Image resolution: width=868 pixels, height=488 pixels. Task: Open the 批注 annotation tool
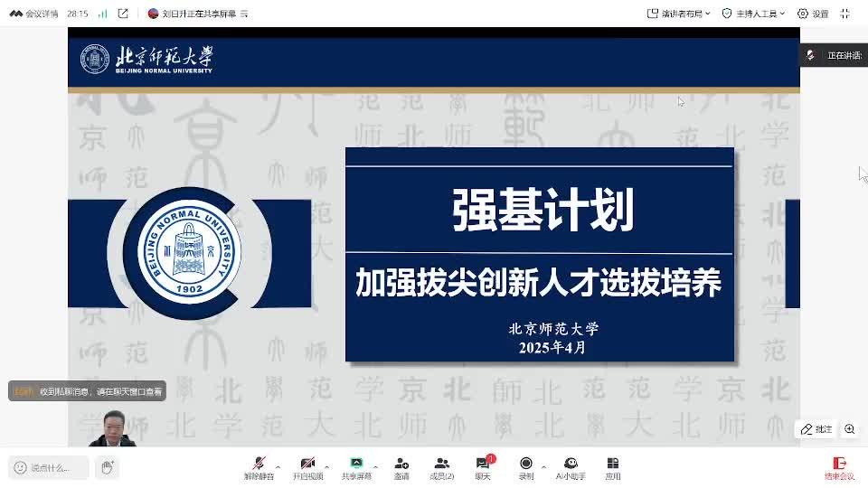coord(816,429)
